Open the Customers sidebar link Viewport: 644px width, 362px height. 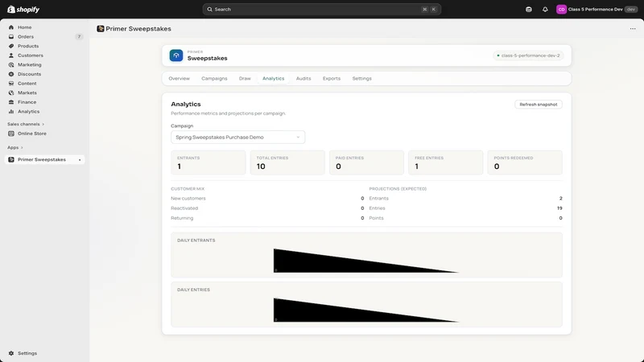click(x=30, y=56)
